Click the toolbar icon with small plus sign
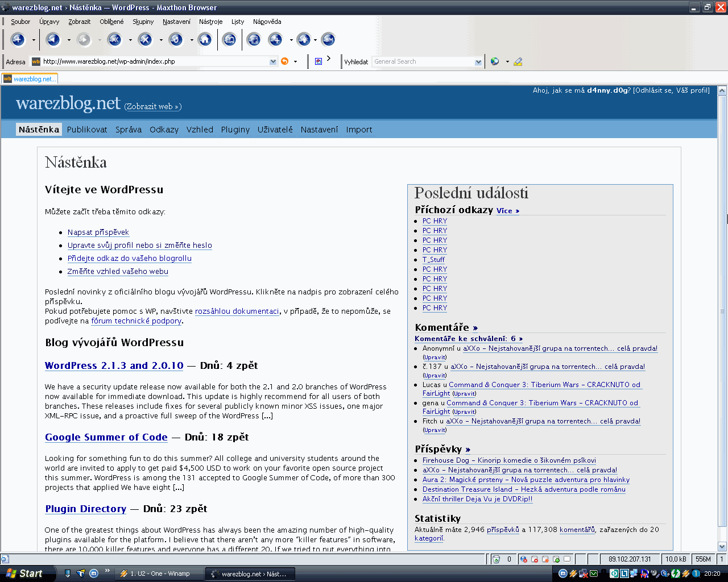 (275, 40)
